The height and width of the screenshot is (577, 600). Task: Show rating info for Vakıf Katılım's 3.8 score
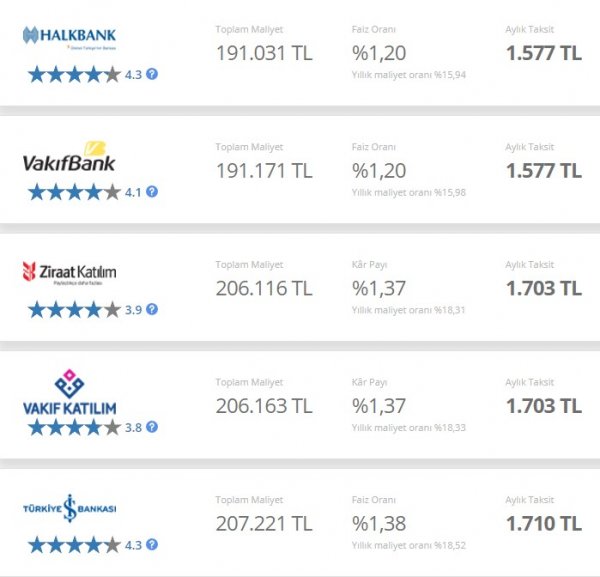coord(152,428)
